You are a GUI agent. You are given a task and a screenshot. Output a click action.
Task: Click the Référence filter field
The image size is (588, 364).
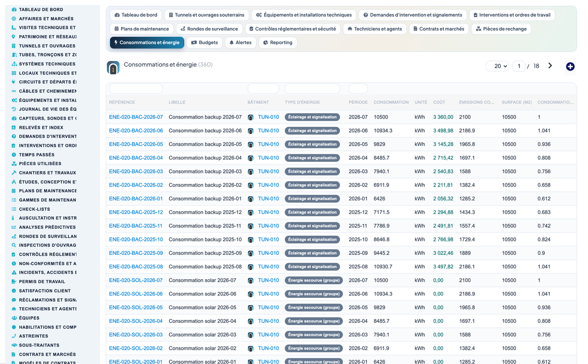point(136,89)
